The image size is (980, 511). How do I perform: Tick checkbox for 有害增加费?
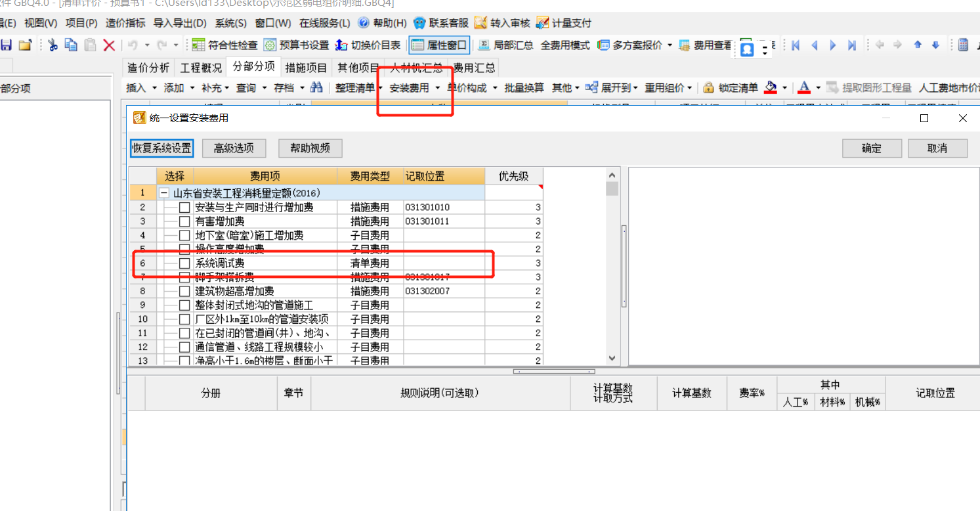(x=184, y=221)
